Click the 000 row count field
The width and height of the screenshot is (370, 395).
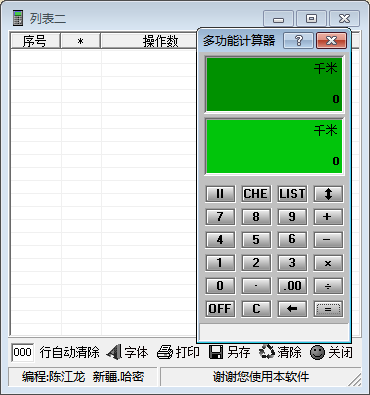(22, 352)
